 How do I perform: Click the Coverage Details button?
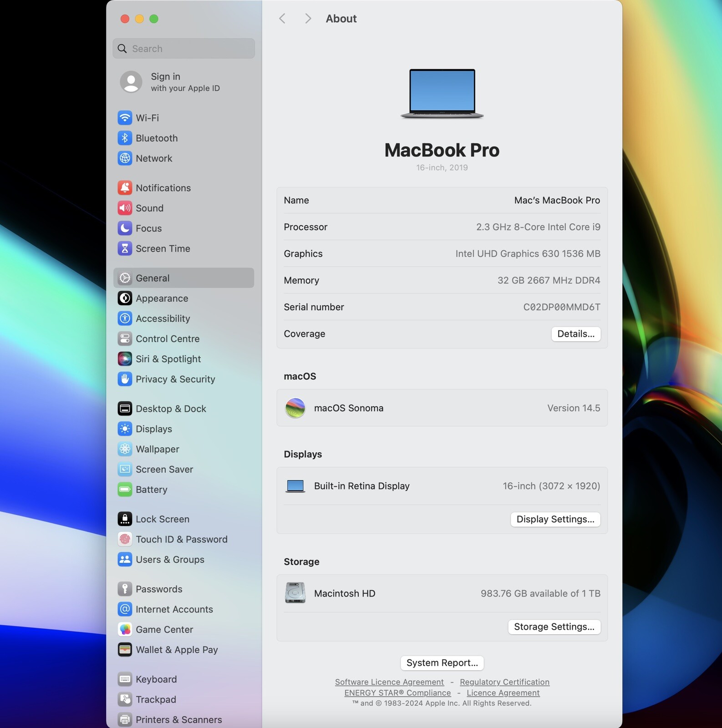(576, 334)
